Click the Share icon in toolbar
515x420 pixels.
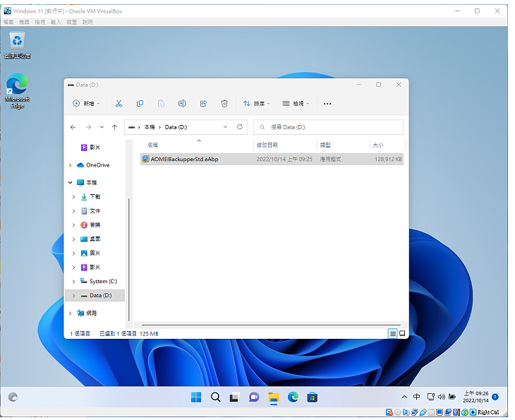pyautogui.click(x=203, y=104)
